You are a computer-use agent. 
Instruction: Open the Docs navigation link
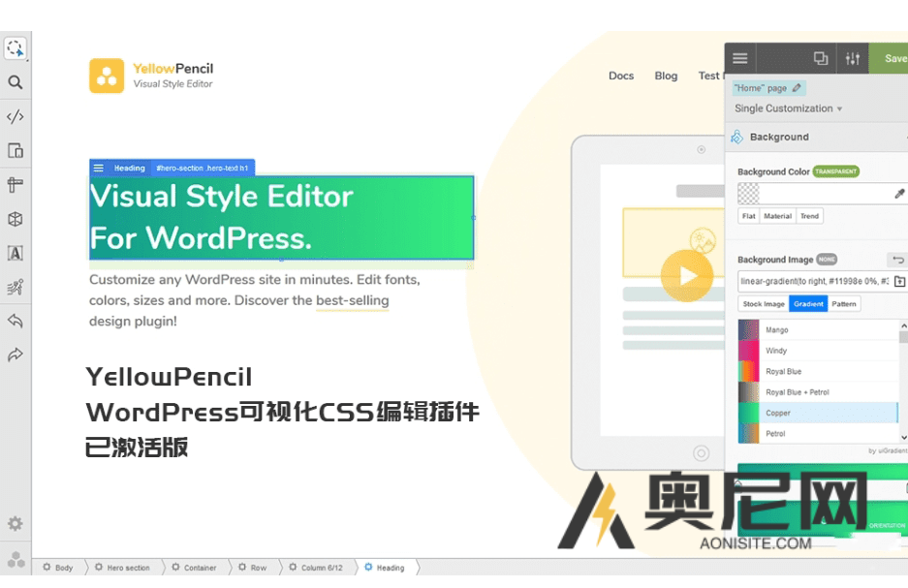[621, 76]
